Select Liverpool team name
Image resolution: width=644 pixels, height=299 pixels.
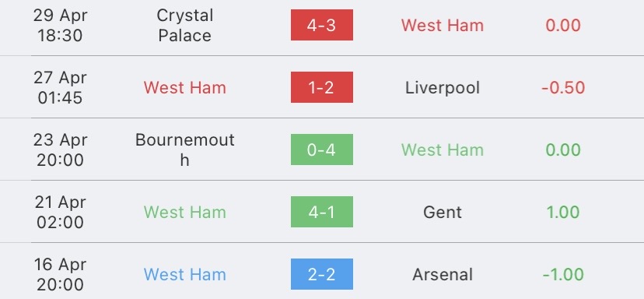tap(443, 88)
